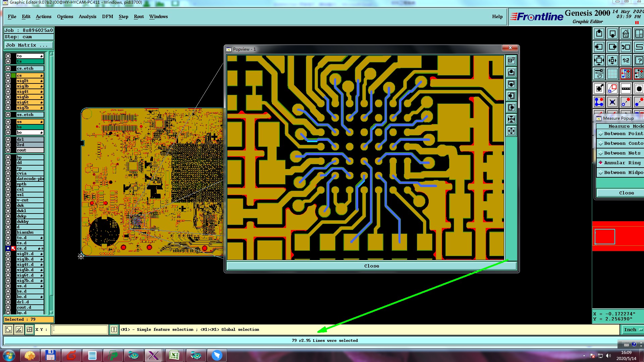This screenshot has height=362, width=644.
Task: Click the Home view icon
Action: point(626,34)
